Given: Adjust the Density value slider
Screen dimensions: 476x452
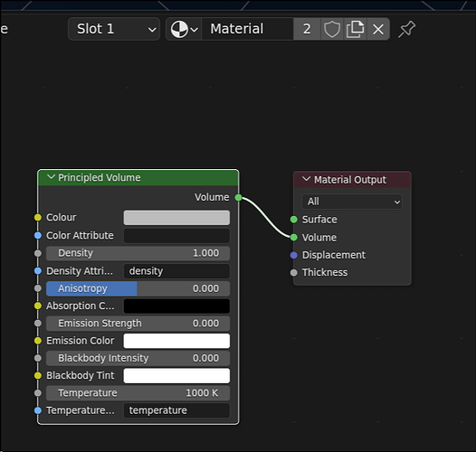Looking at the screenshot, I should pos(138,253).
